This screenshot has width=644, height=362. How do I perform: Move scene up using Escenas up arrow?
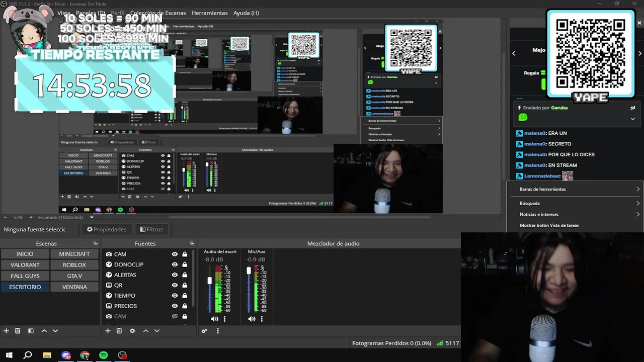[44, 331]
